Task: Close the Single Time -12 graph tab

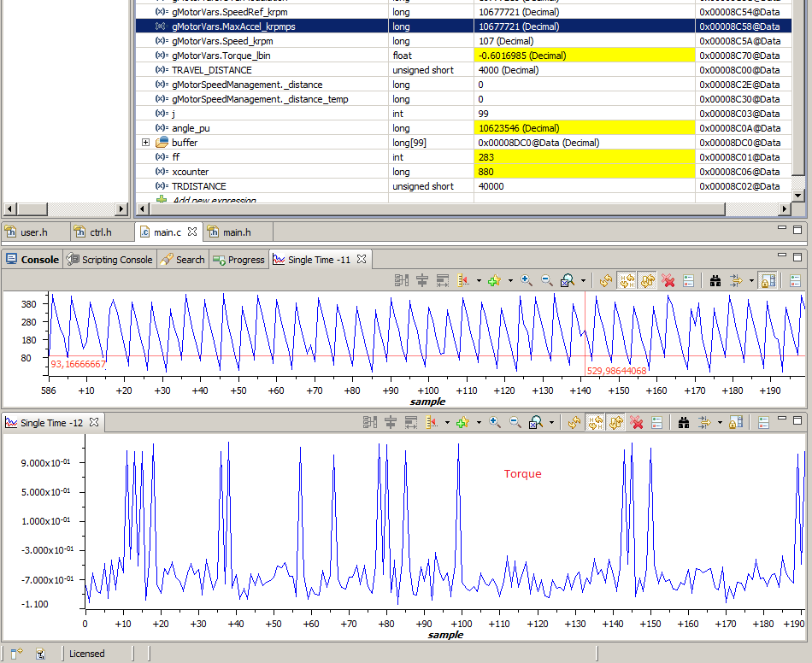Action: (95, 422)
